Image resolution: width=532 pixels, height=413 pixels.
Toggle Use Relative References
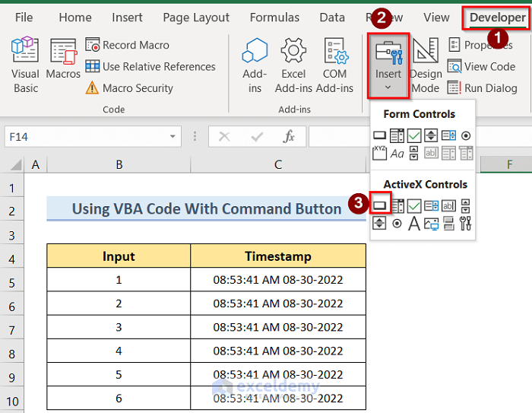coord(150,67)
